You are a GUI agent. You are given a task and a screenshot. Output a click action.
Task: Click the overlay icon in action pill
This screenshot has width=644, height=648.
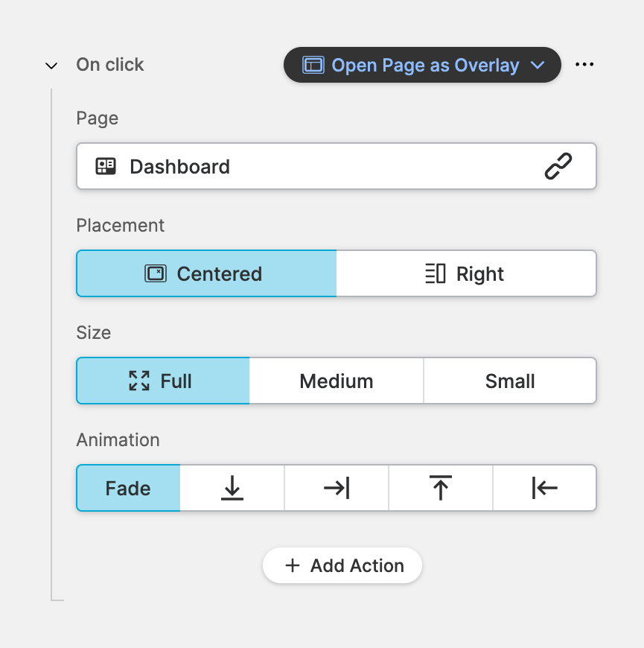point(313,66)
